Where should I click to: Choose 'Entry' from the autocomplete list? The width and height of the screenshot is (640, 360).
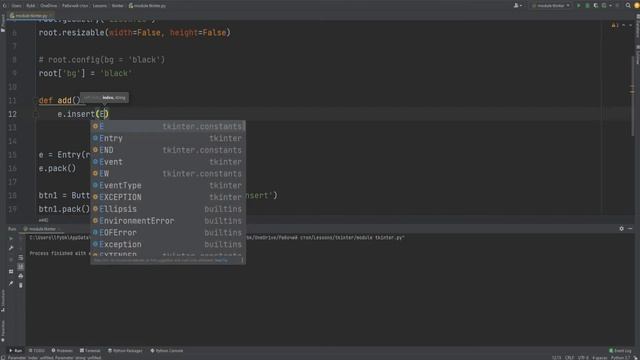(168, 138)
